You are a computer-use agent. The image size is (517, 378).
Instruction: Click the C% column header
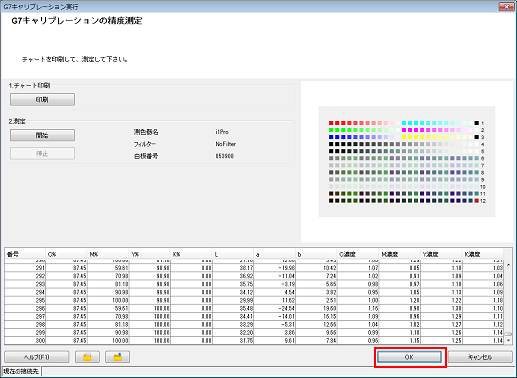(x=66, y=254)
